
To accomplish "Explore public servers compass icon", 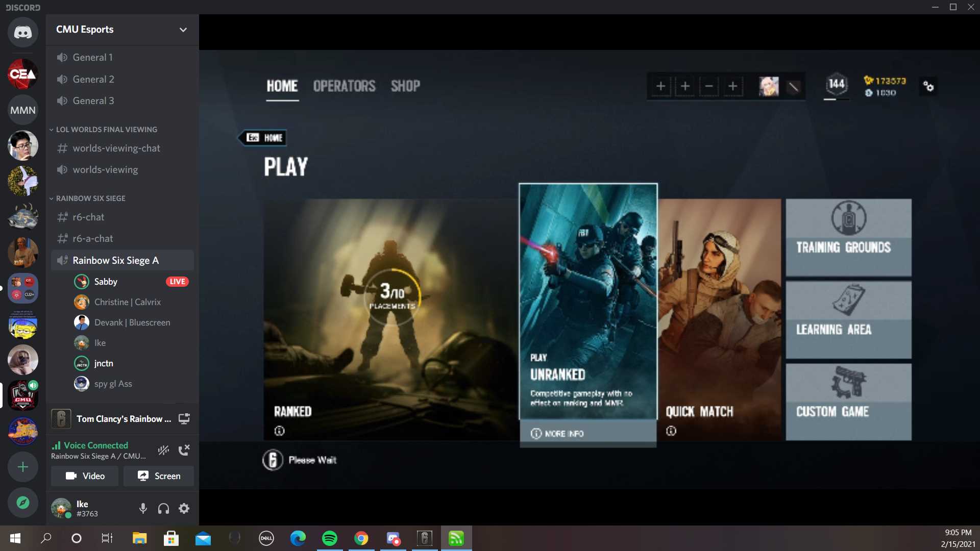I will [23, 503].
